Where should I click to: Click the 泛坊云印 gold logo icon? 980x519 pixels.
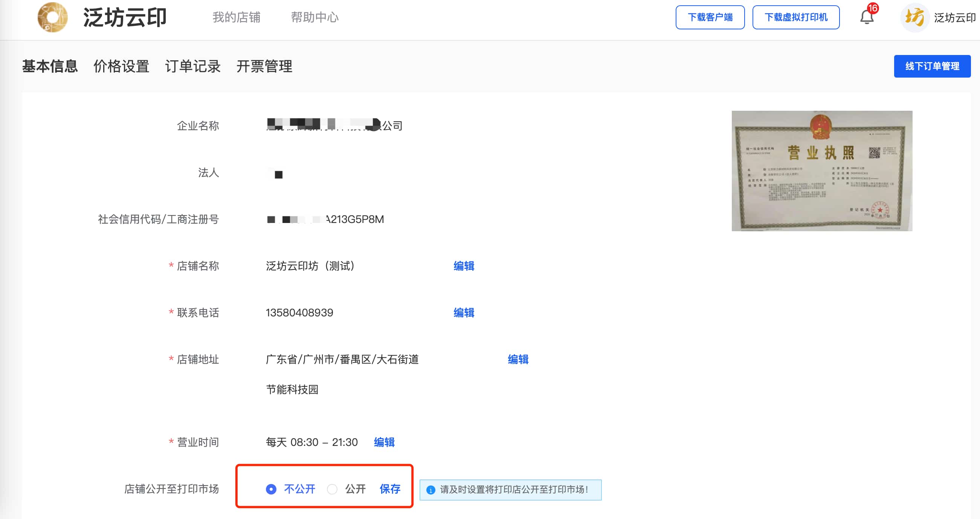coord(52,17)
